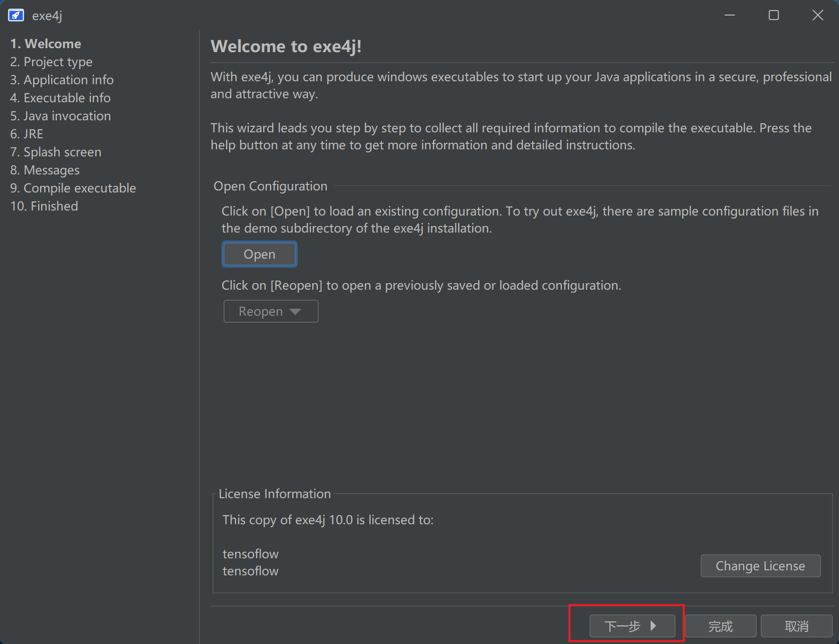Screen dimensions: 839x644
Task: Click the exe4j rocket app icon
Action: click(16, 16)
